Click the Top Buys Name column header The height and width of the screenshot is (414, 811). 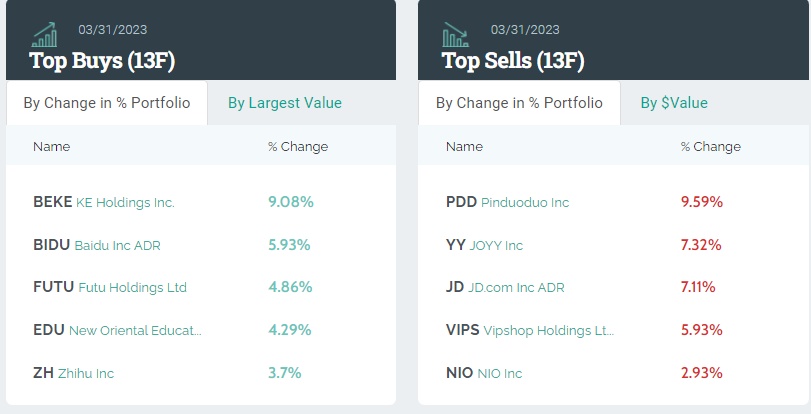pyautogui.click(x=52, y=147)
